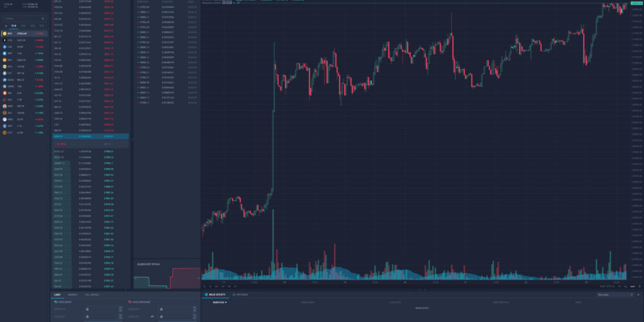Select the highlighted blue order book row
Image resolution: width=644 pixels, height=322 pixels.
[90, 137]
